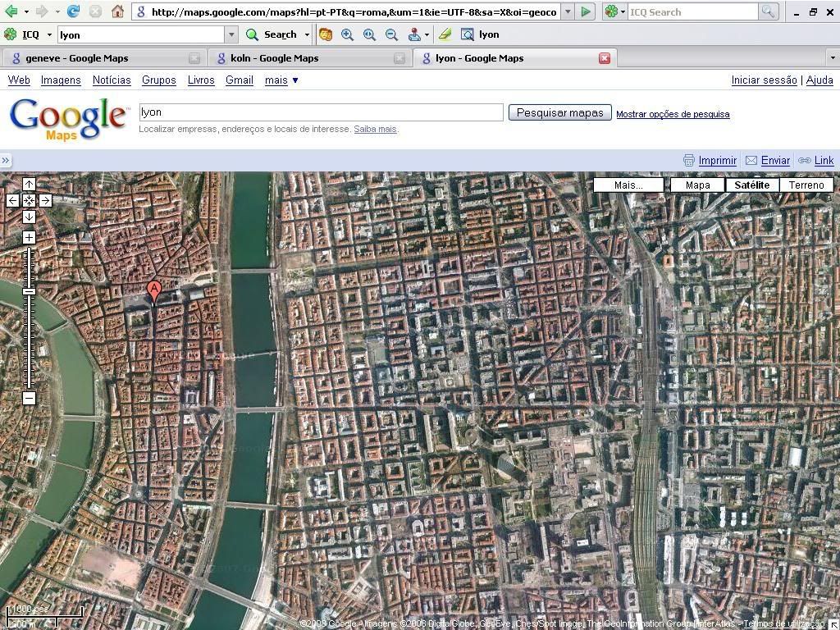
Task: Click the zoom slider handle on map
Action: click(x=29, y=292)
